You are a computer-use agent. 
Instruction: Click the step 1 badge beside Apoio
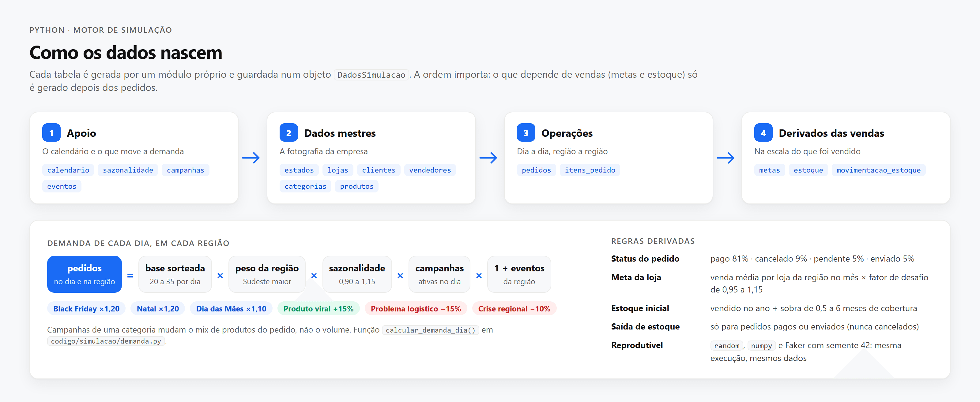(x=51, y=132)
